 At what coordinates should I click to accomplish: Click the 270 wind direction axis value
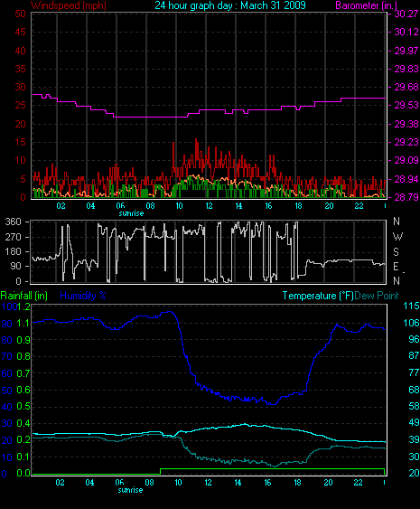(x=14, y=237)
